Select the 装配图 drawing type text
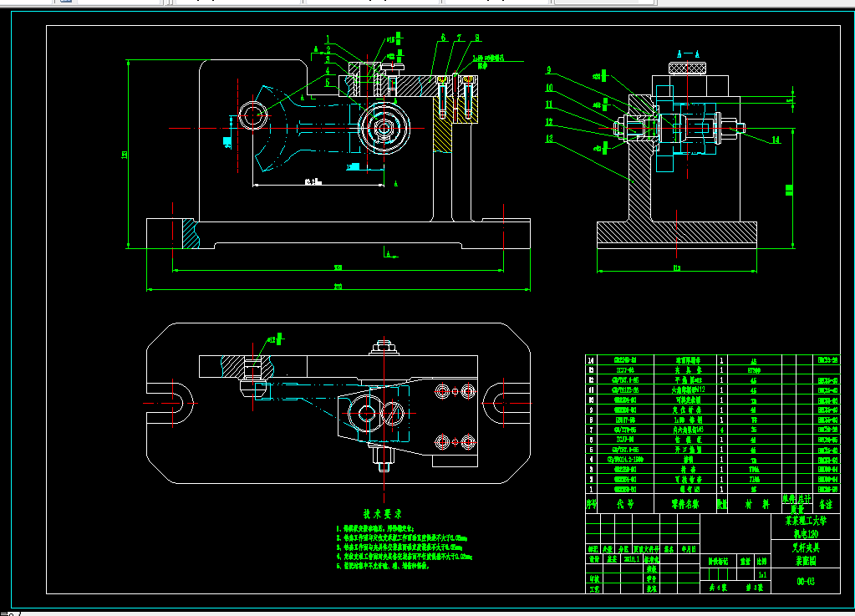Screen dimensions: 855x616 click(806, 560)
